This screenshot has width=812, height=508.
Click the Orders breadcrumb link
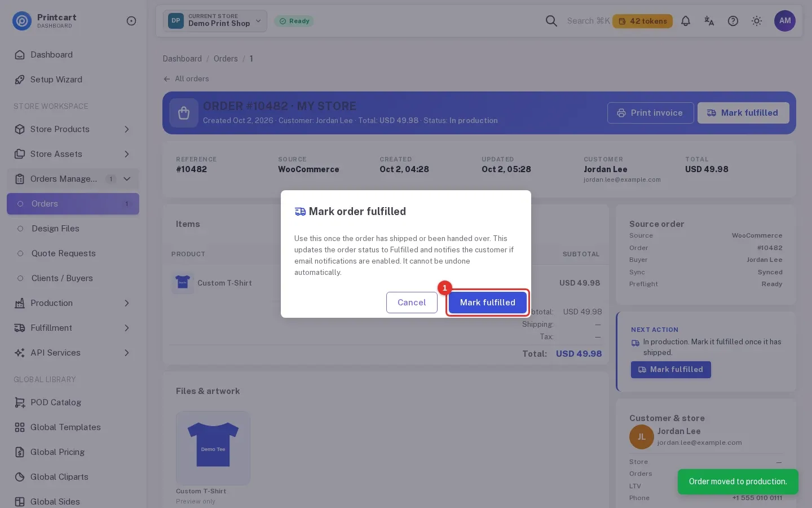(x=226, y=59)
